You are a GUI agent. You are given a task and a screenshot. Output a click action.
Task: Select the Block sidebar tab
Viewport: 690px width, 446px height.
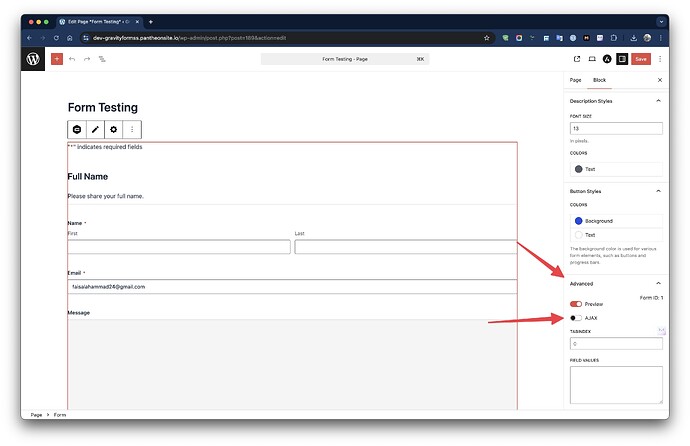(x=599, y=80)
